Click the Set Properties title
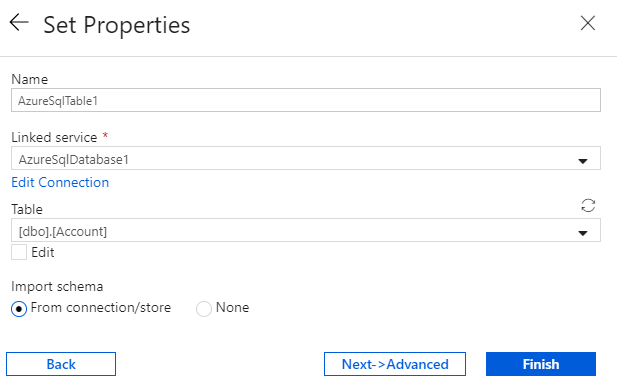 [x=117, y=25]
